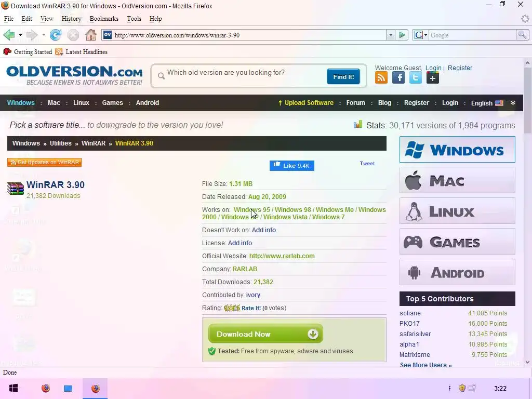Click the Find It! button
The image size is (532, 399).
pyautogui.click(x=343, y=77)
